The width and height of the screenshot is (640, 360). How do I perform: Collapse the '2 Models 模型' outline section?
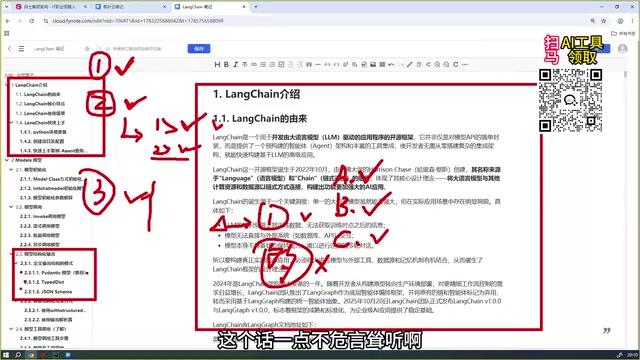pyautogui.click(x=7, y=160)
